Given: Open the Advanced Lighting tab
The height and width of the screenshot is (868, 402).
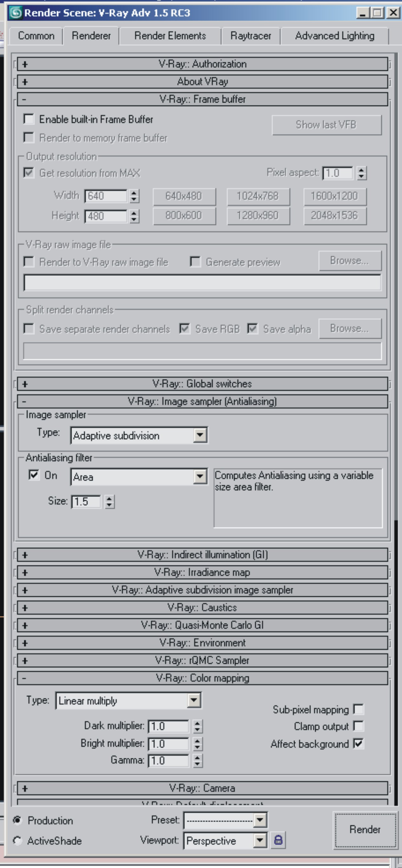Looking at the screenshot, I should [x=335, y=36].
